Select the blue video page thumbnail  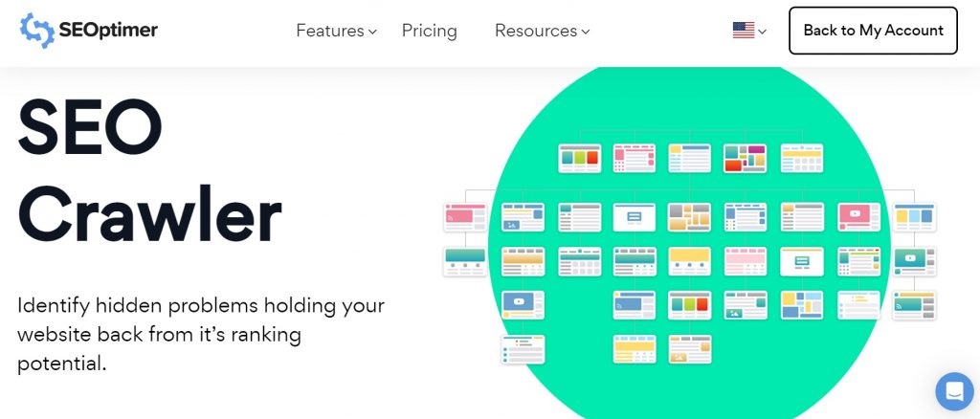click(x=523, y=304)
